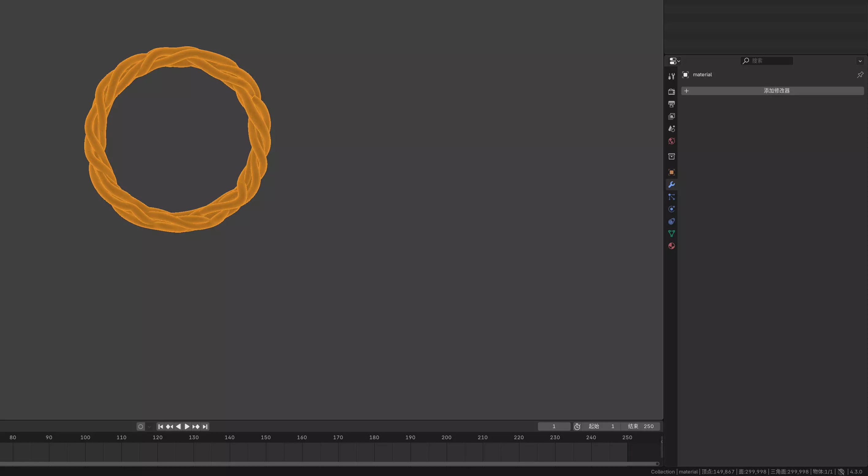Toggle the preview range clock icon
Viewport: 868px width, 476px height.
tap(577, 426)
